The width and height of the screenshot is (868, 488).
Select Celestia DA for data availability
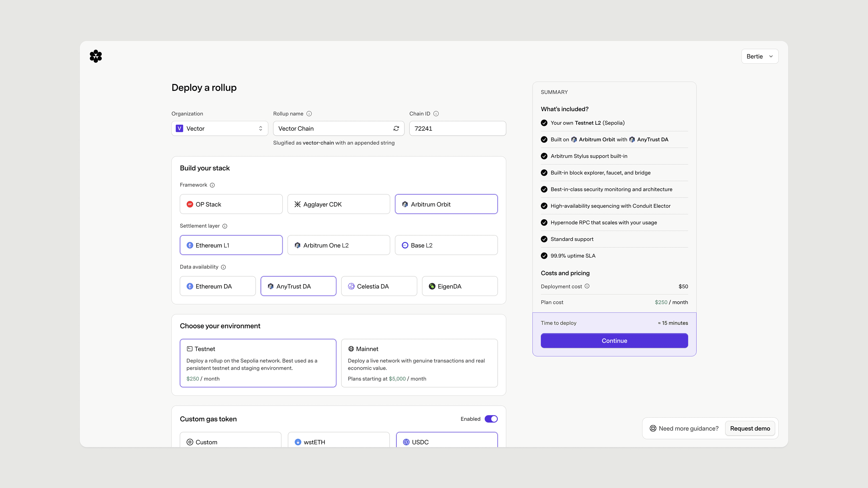tap(379, 286)
